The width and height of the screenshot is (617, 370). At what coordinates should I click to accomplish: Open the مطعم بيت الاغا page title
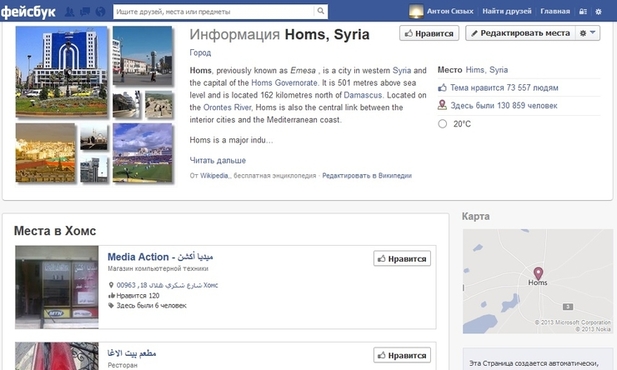[132, 353]
